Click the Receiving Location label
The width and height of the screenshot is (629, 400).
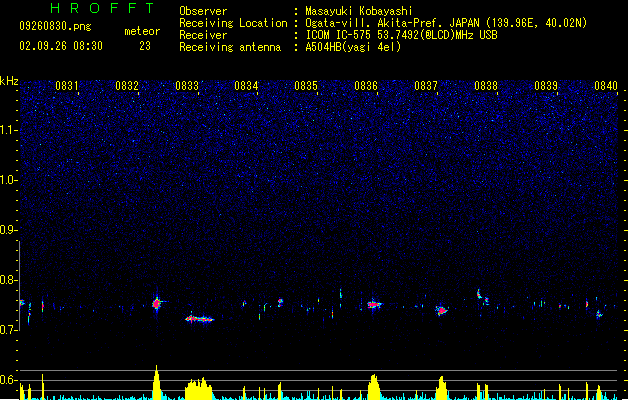pyautogui.click(x=233, y=23)
